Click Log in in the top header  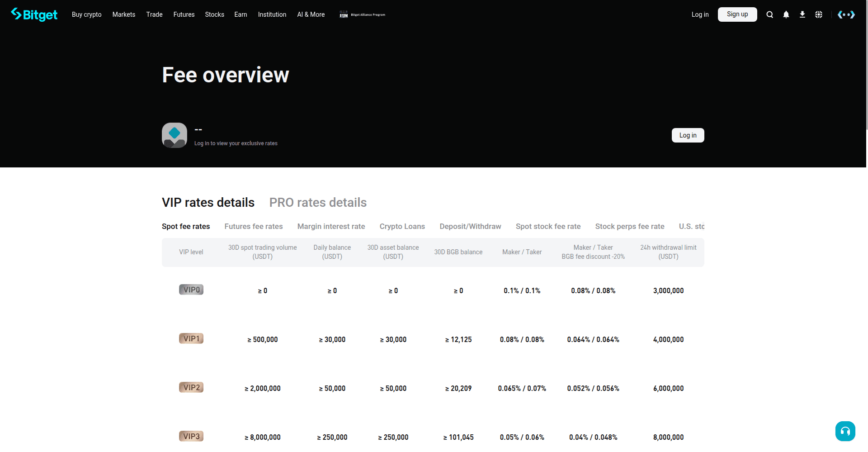[x=700, y=14]
